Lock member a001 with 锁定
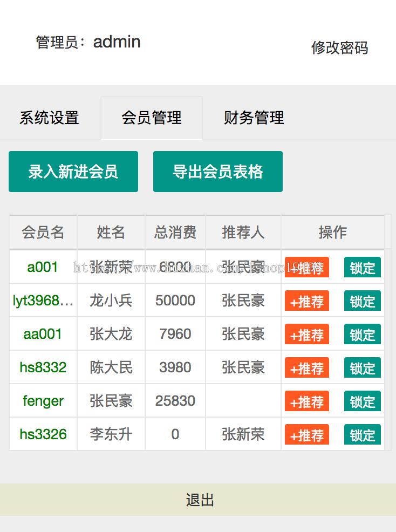The image size is (396, 532). pyautogui.click(x=363, y=268)
